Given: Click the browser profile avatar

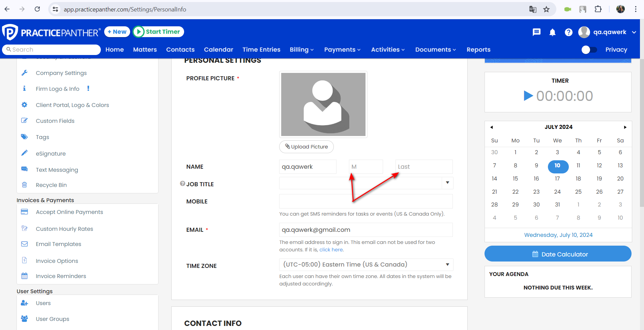Looking at the screenshot, I should [620, 9].
